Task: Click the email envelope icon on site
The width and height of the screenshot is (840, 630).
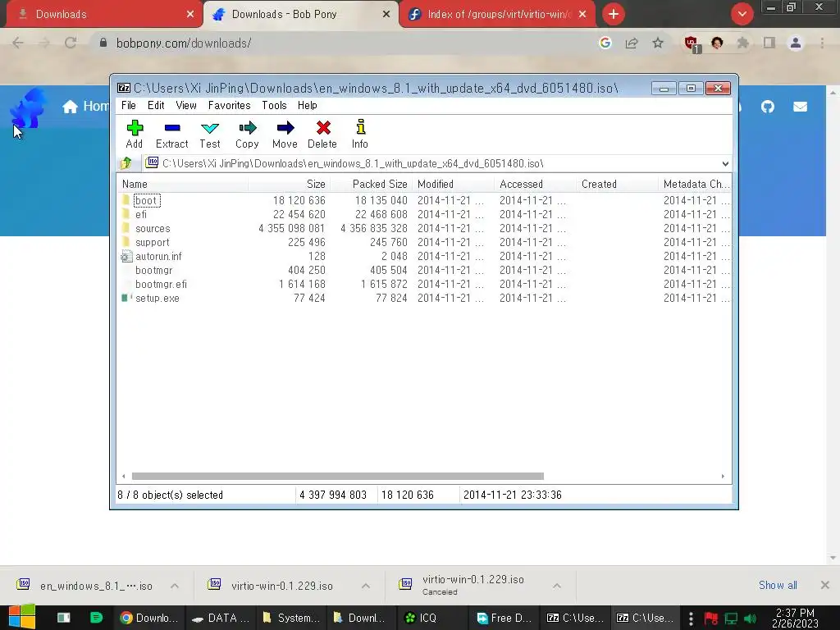Action: click(x=801, y=107)
